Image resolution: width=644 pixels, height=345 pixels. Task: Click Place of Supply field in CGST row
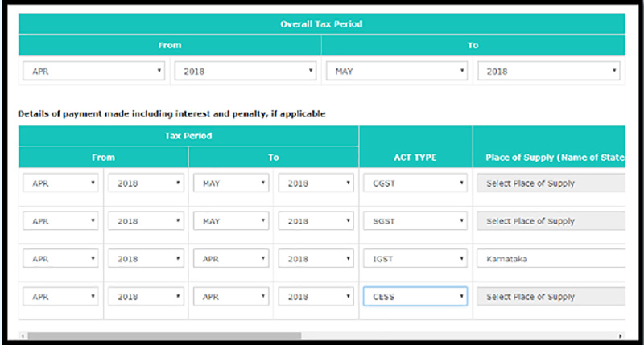(x=552, y=183)
